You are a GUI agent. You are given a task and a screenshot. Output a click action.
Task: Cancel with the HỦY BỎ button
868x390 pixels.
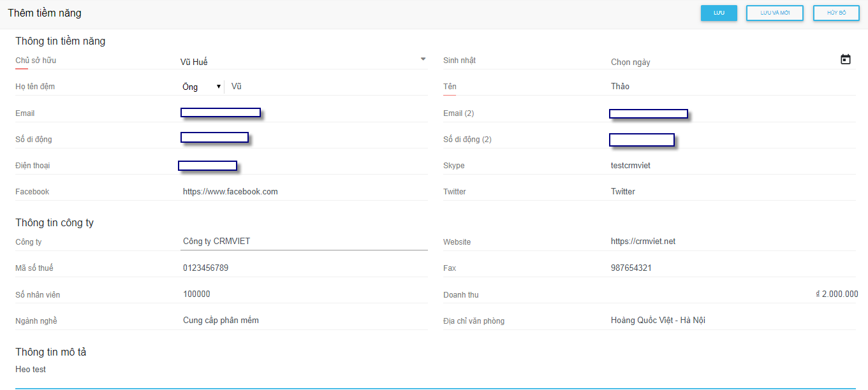click(836, 13)
